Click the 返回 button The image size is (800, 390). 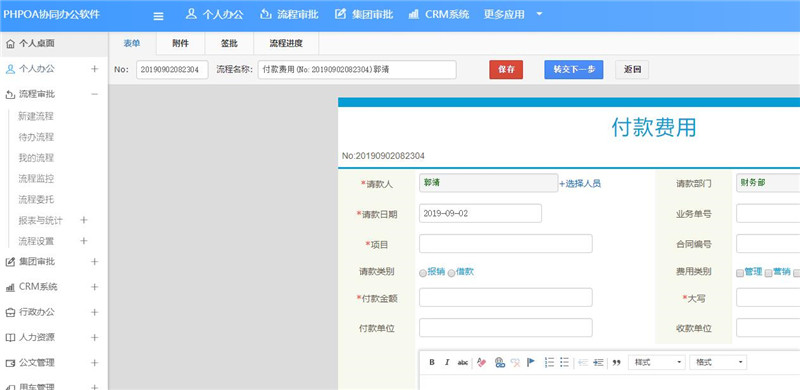pyautogui.click(x=632, y=69)
